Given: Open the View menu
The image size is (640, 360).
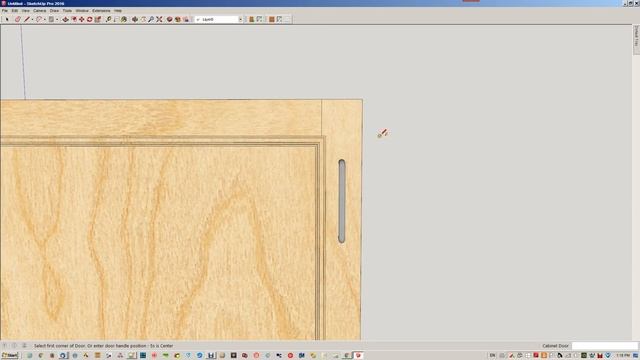Looking at the screenshot, I should [x=25, y=11].
